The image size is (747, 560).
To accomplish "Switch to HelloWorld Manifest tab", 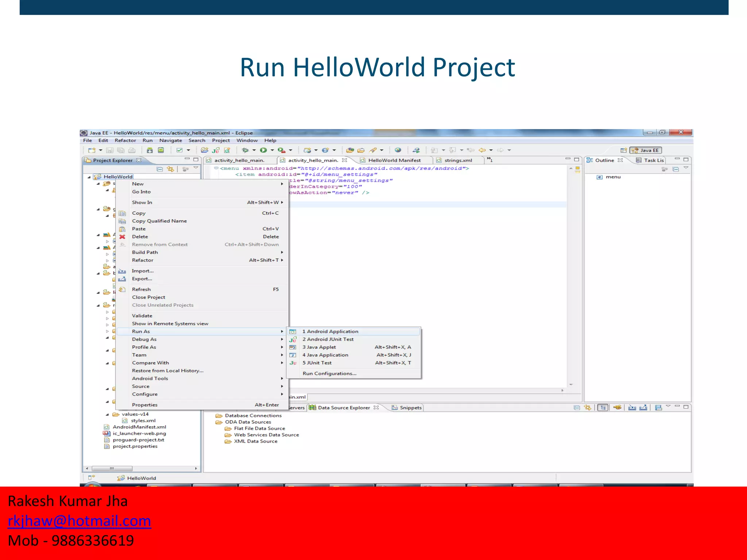I will [x=394, y=160].
